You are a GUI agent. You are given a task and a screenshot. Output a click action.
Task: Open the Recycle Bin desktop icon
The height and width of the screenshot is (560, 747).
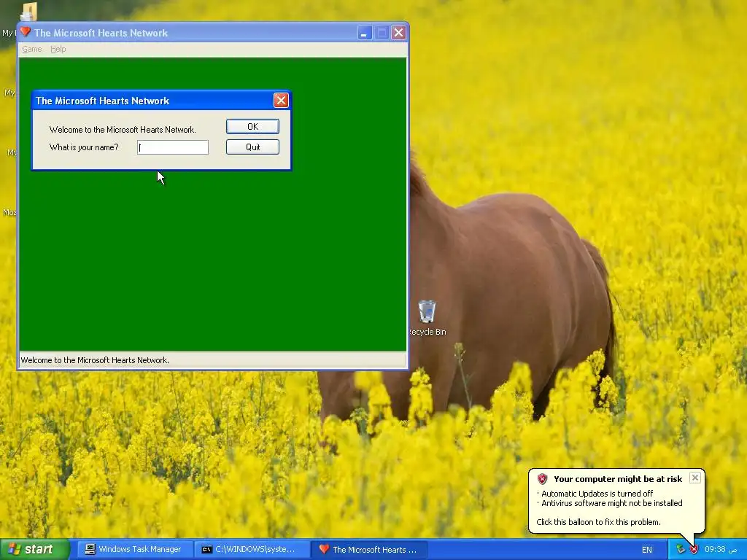click(427, 318)
